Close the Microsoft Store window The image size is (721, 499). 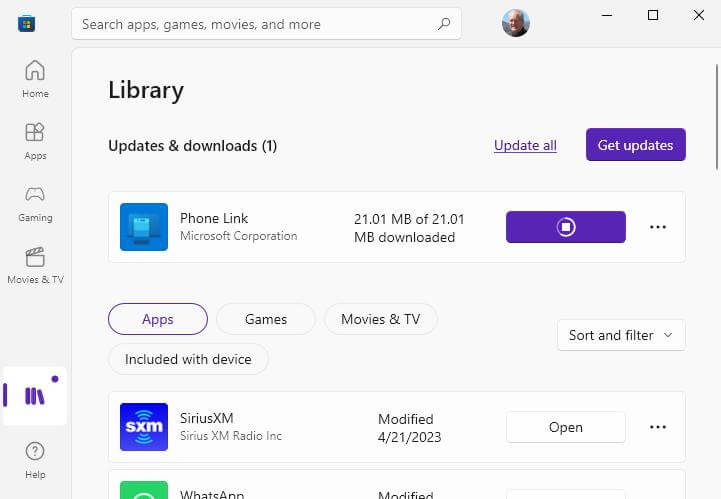pos(699,15)
